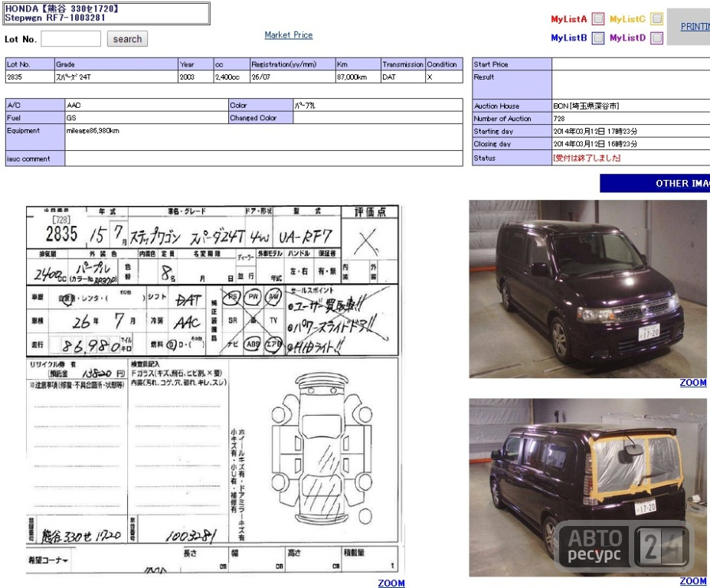Click the rear view car photo
The width and height of the screenshot is (710, 588).
point(587,487)
